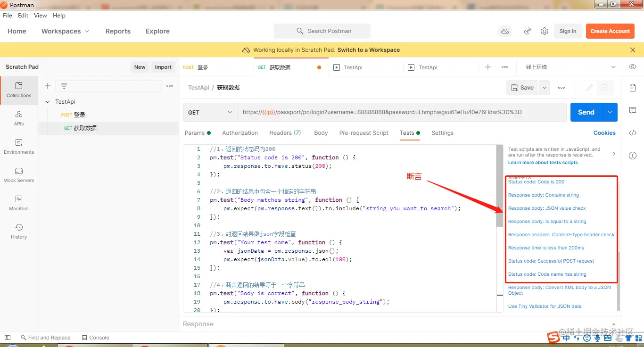The height and width of the screenshot is (347, 644).
Task: Click the request URL field
Action: click(402, 112)
